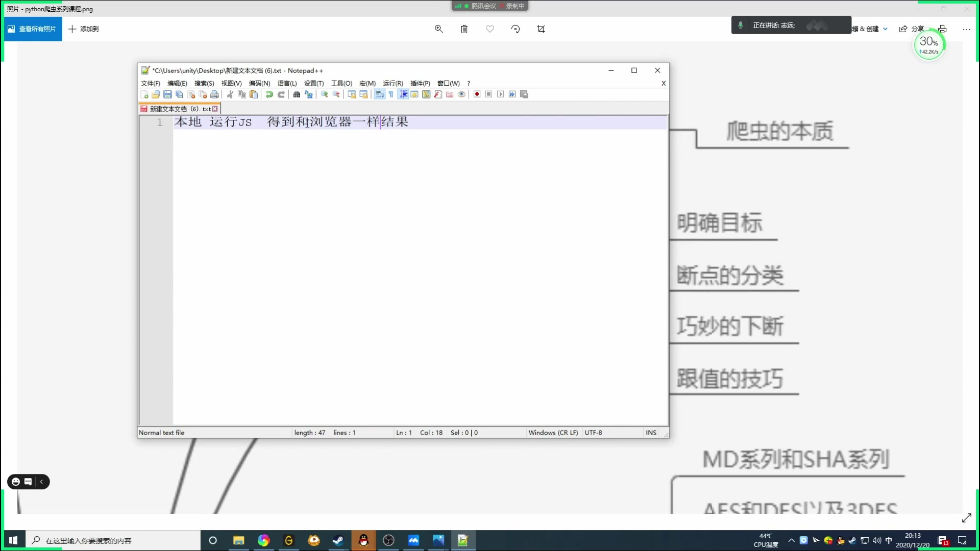
Task: Toggle show all characters with paragraph icon
Action: tap(390, 94)
